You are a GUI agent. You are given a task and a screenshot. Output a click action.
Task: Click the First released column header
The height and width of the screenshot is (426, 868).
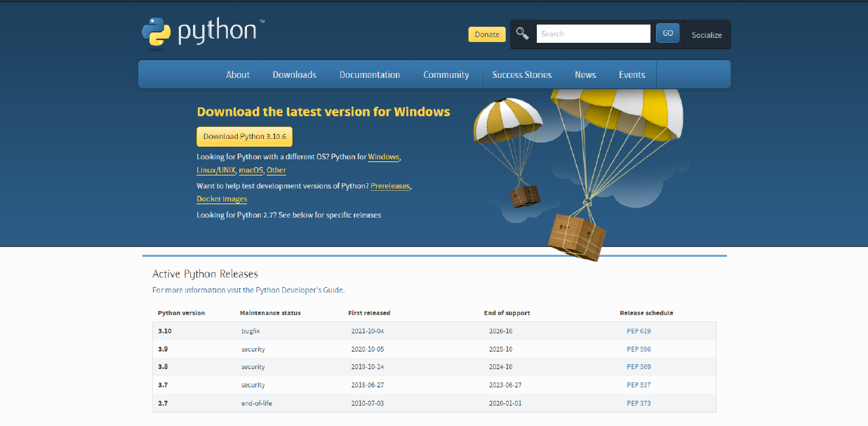tap(369, 313)
